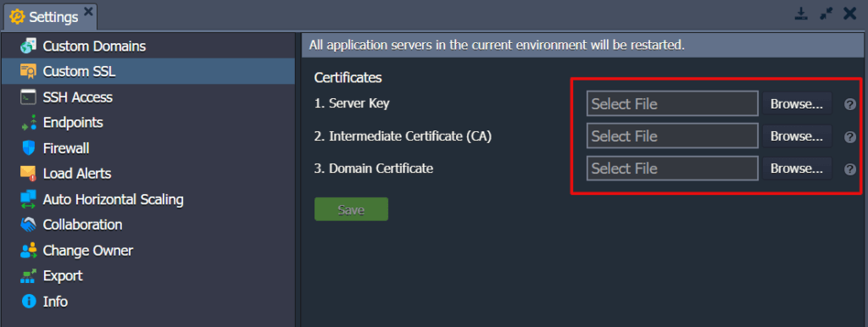Click the Export icon in sidebar
This screenshot has width=868, height=327.
click(28, 275)
